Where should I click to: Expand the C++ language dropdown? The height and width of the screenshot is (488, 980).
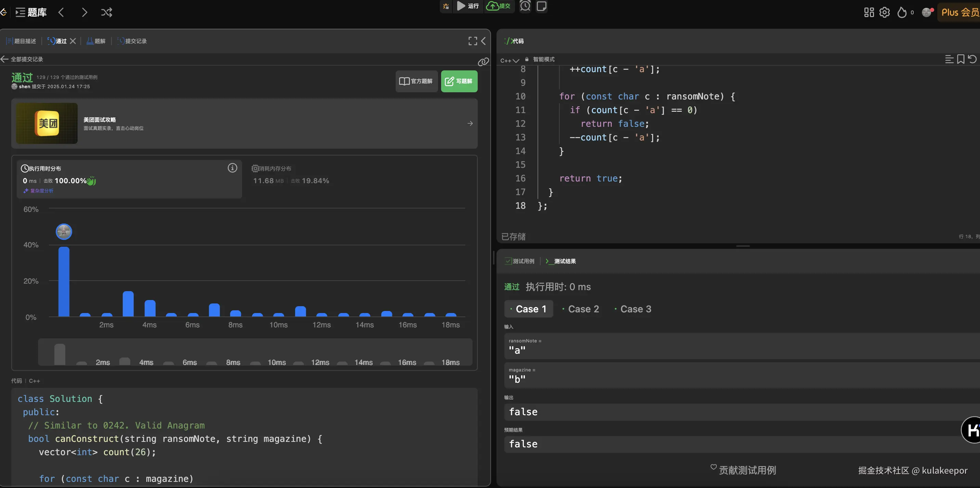click(509, 60)
